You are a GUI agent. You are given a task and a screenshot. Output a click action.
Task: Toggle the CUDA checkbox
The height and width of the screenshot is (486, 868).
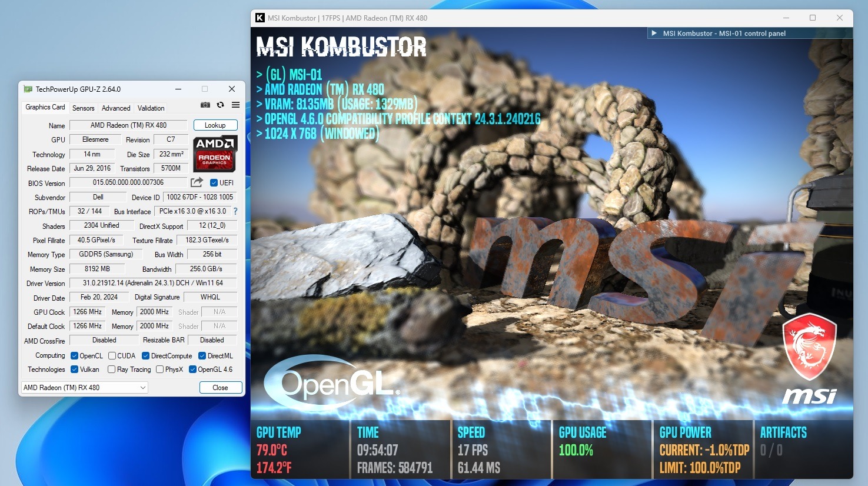pos(112,356)
